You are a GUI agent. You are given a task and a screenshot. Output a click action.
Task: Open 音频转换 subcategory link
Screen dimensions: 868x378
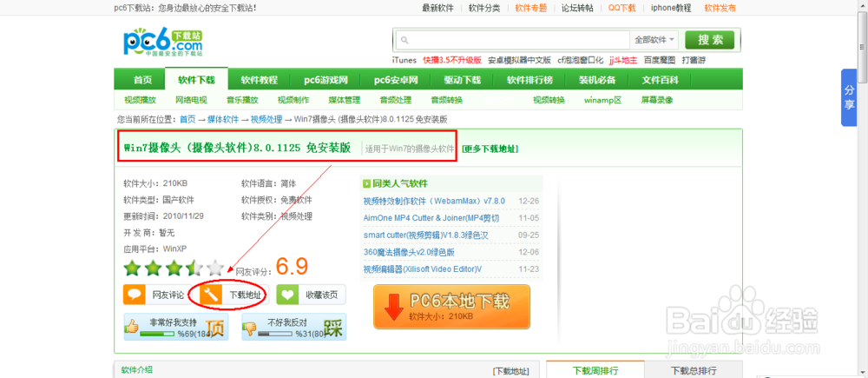447,100
